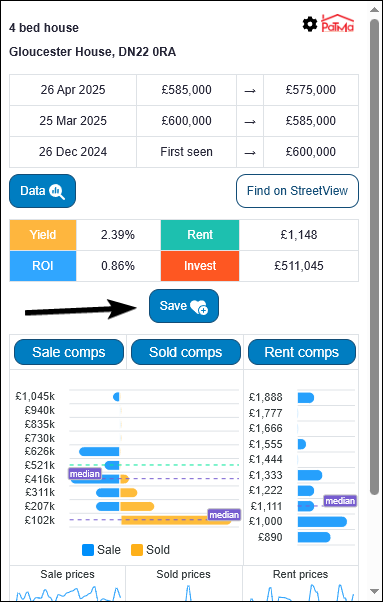Click the vertical scrollbar thumb
This screenshot has width=383, height=602.
[x=375, y=256]
